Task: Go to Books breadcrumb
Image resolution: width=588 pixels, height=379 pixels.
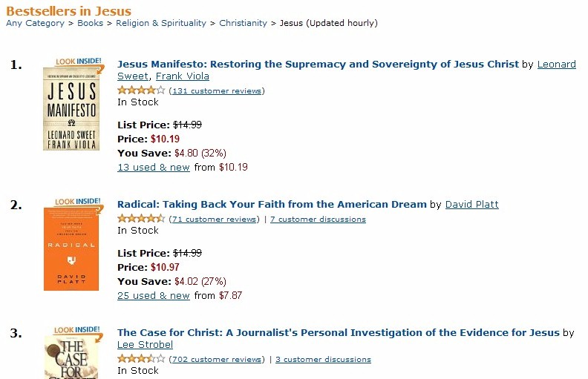Action: coord(90,23)
